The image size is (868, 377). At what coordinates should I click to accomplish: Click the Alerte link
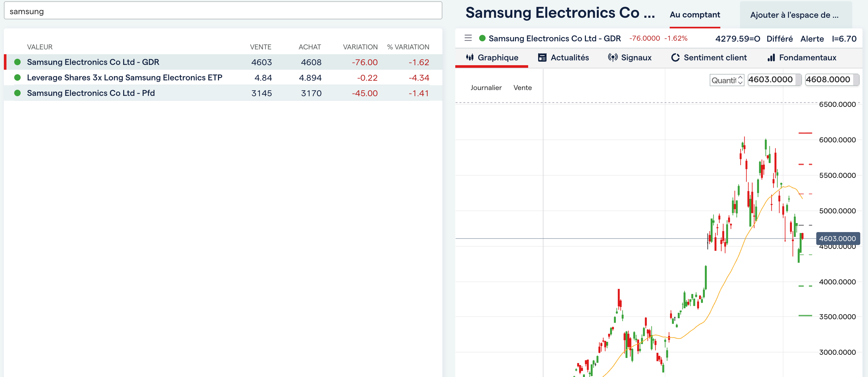coord(812,39)
